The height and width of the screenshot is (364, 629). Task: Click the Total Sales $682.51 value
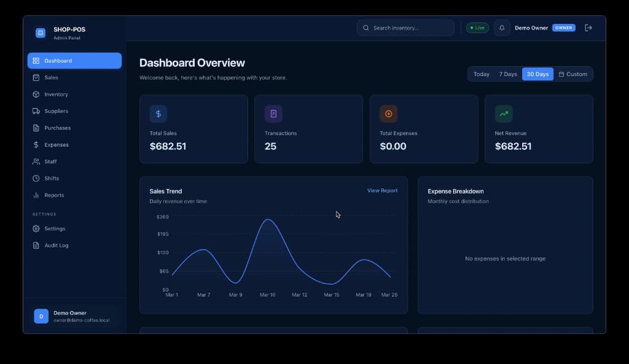pos(168,146)
